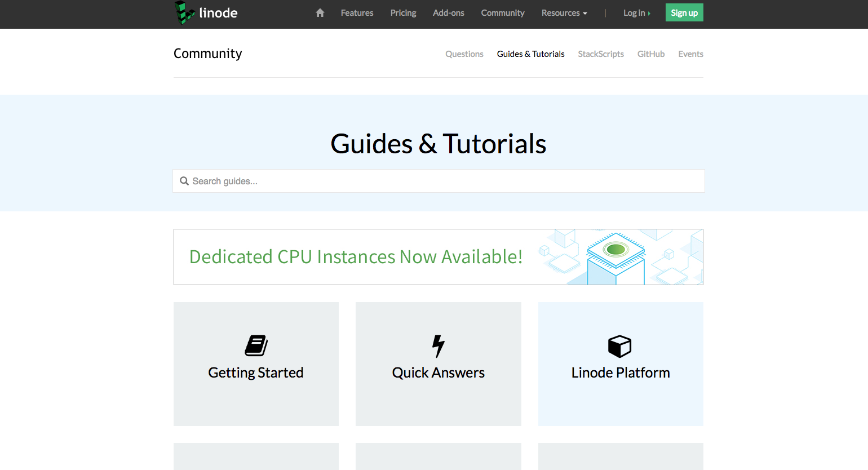Click the Linode Platform cube icon
Image resolution: width=868 pixels, height=470 pixels.
pyautogui.click(x=620, y=346)
